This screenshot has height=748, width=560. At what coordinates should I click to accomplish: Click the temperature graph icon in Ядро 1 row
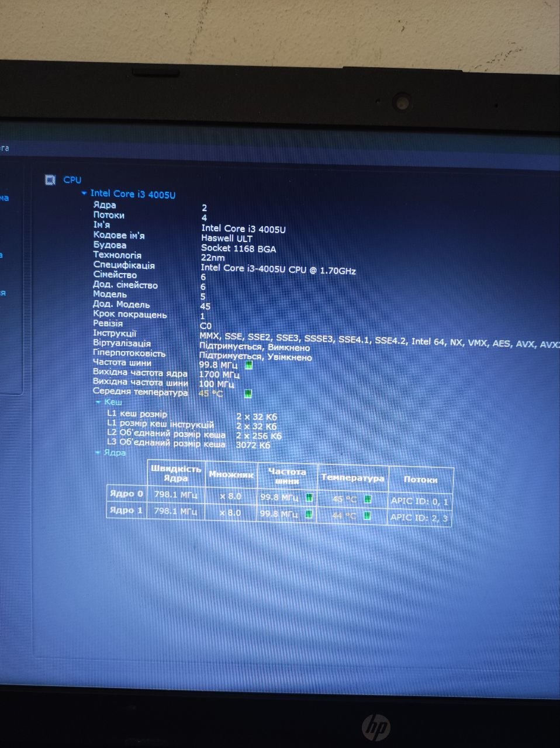[x=367, y=515]
